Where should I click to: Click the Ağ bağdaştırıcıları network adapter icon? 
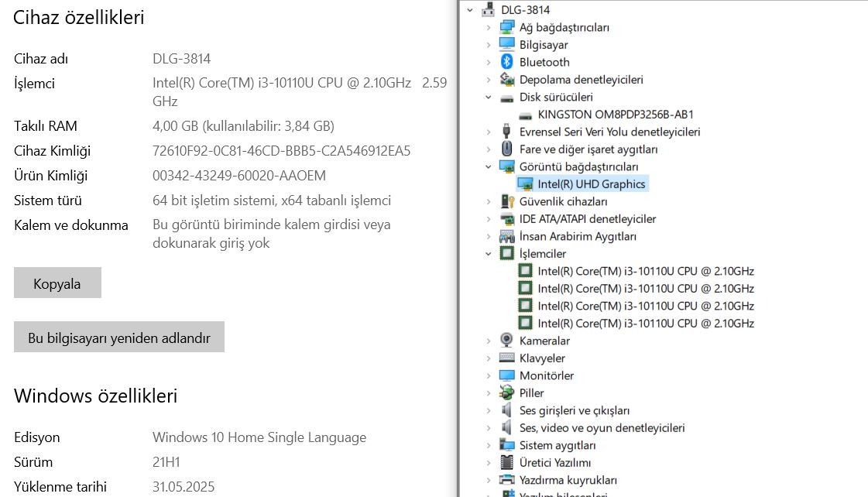pos(506,27)
